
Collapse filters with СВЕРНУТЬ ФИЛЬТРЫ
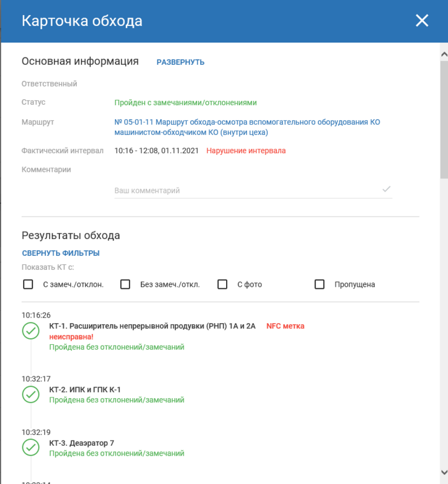tap(61, 253)
